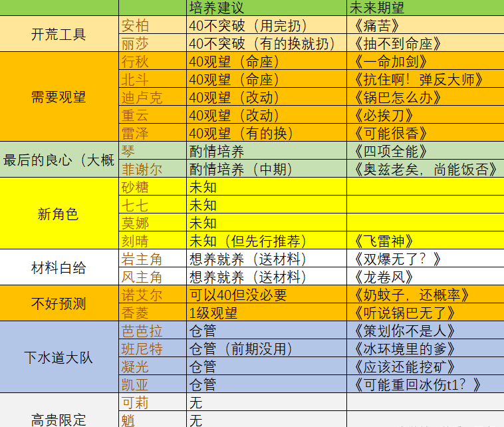Select the header cell 未来期望

pos(426,7)
